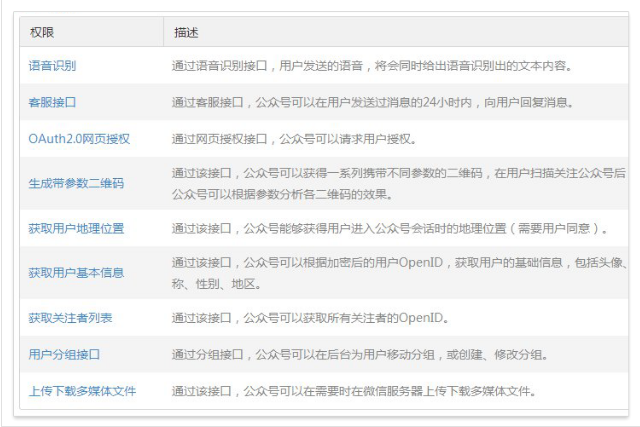Screen dimensions: 640x427
Task: Click the 权限 column header
Action: tap(42, 32)
